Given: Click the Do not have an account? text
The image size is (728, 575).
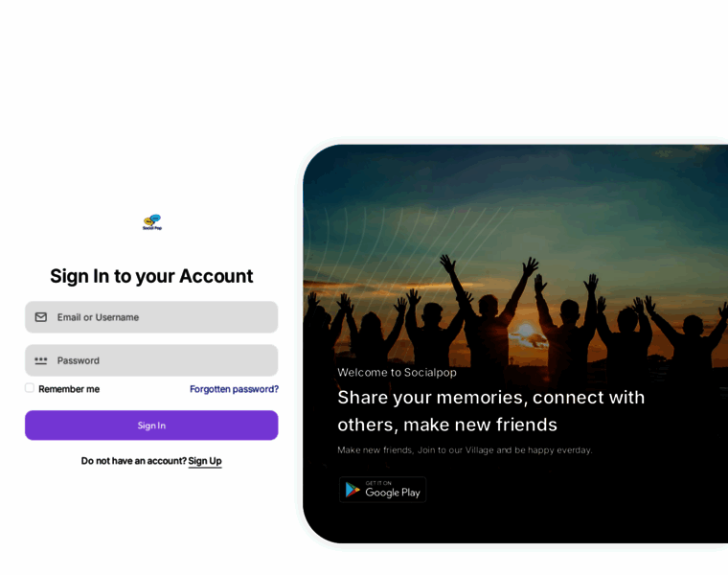Looking at the screenshot, I should pos(134,461).
